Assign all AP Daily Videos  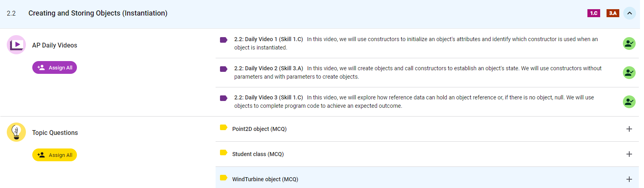[55, 68]
